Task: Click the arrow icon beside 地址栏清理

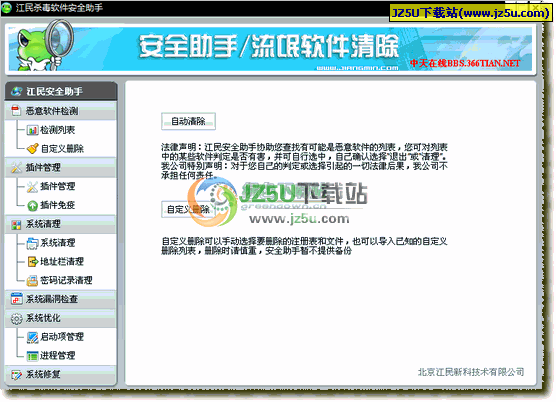Action: point(33,262)
